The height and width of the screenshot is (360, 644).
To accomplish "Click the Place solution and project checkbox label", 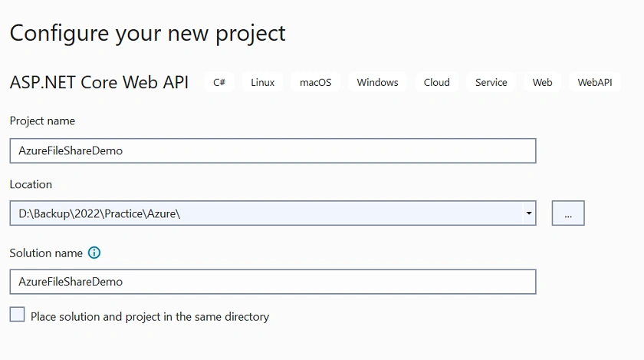I will pyautogui.click(x=150, y=317).
